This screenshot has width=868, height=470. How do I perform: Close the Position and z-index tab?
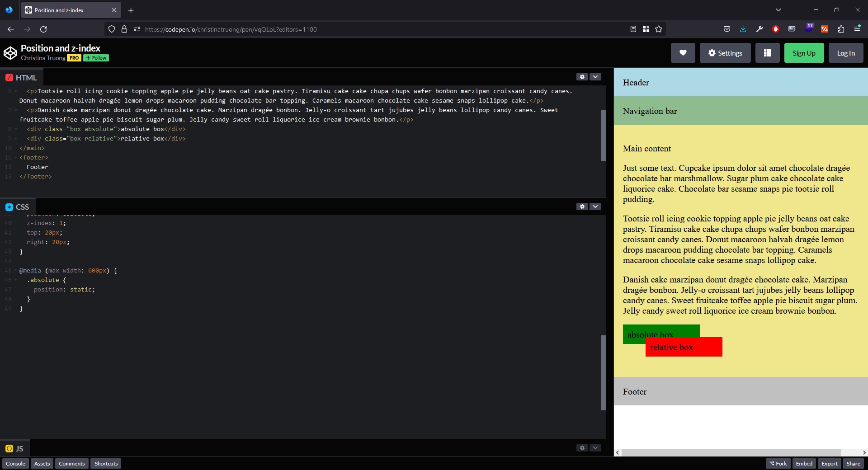click(113, 10)
